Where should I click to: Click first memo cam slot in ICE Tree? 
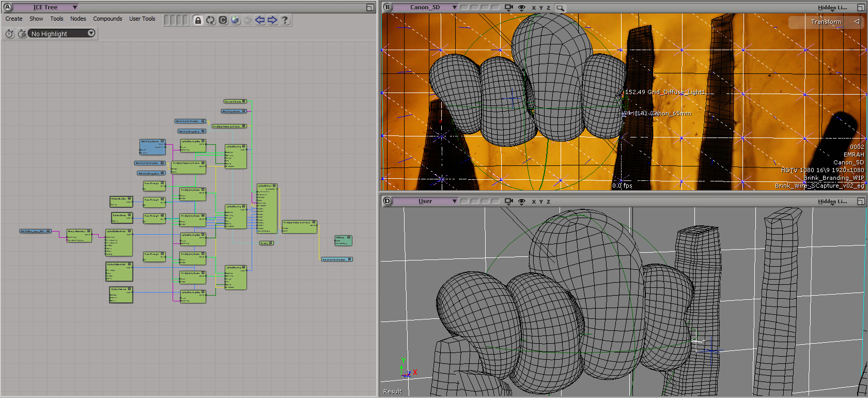click(166, 20)
